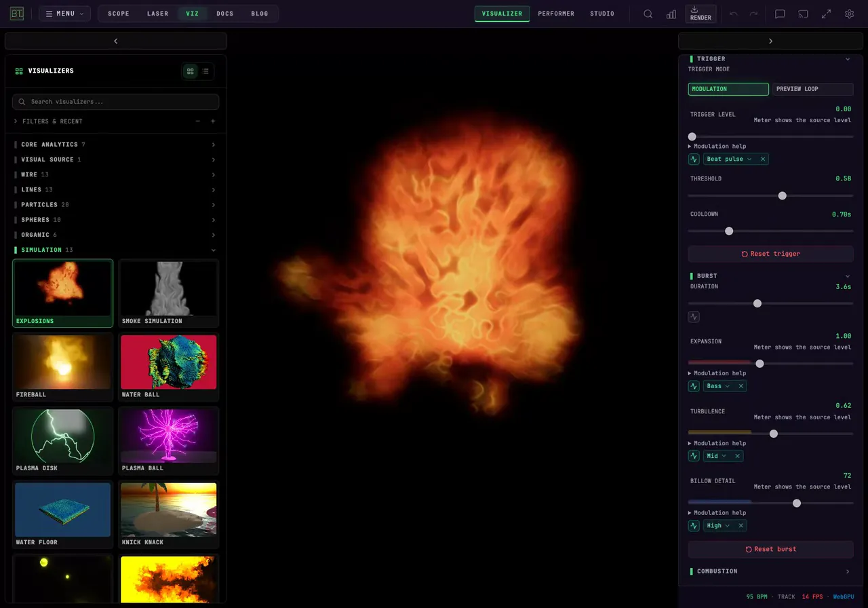The height and width of the screenshot is (608, 868).
Task: Toggle fullscreen with the expand arrows icon
Action: click(x=826, y=14)
